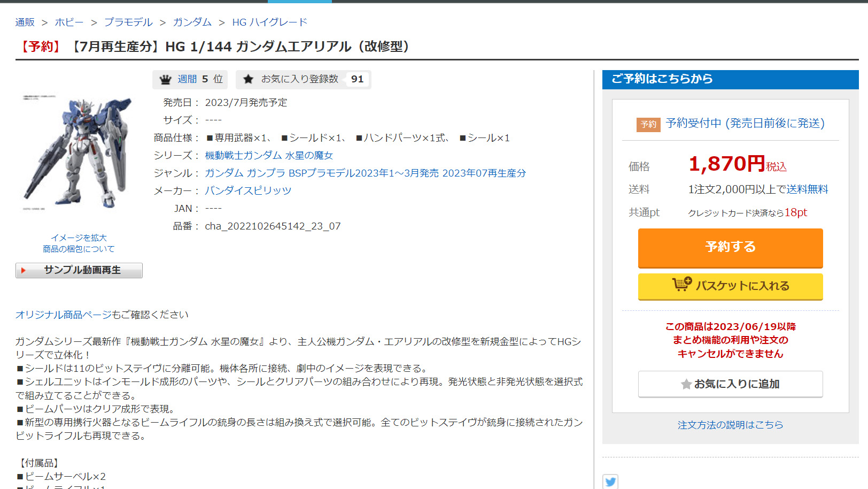The height and width of the screenshot is (489, 868).
Task: Open the ホビー breadcrumb category
Action: [x=69, y=22]
